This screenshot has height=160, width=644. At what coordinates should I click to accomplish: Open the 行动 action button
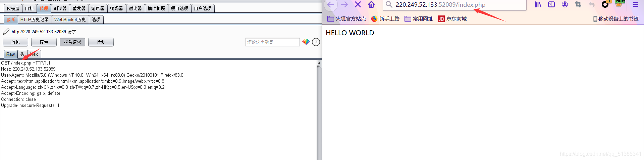(101, 42)
